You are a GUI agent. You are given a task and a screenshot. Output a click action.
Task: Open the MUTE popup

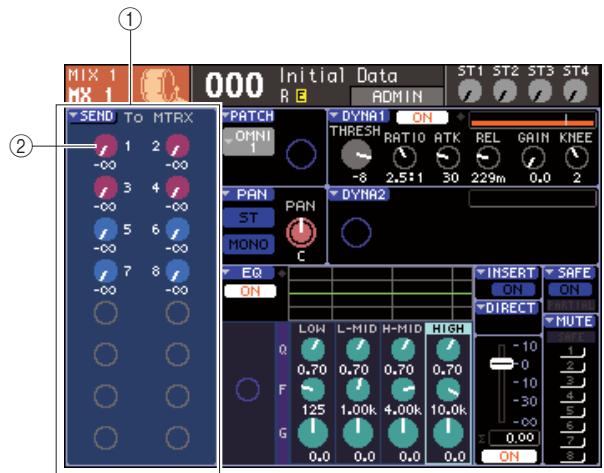(x=570, y=321)
